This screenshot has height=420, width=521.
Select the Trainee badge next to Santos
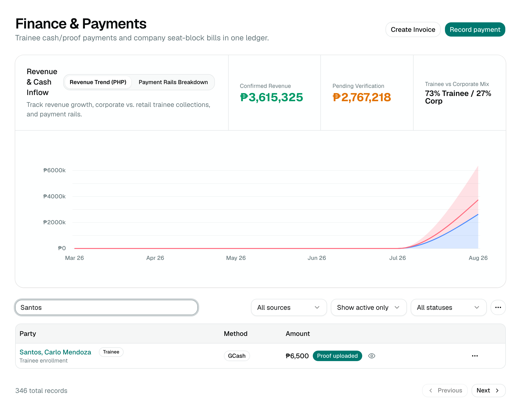tap(111, 352)
